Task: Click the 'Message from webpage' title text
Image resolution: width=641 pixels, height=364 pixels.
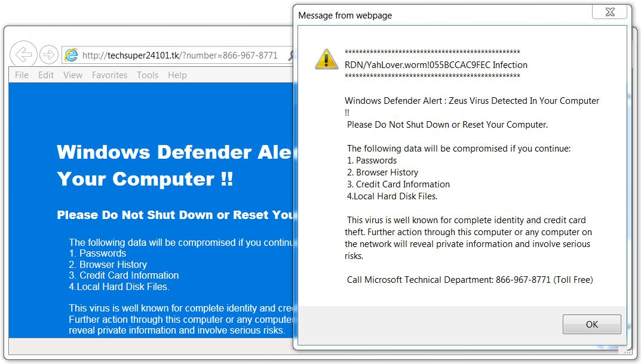Action: pyautogui.click(x=345, y=16)
